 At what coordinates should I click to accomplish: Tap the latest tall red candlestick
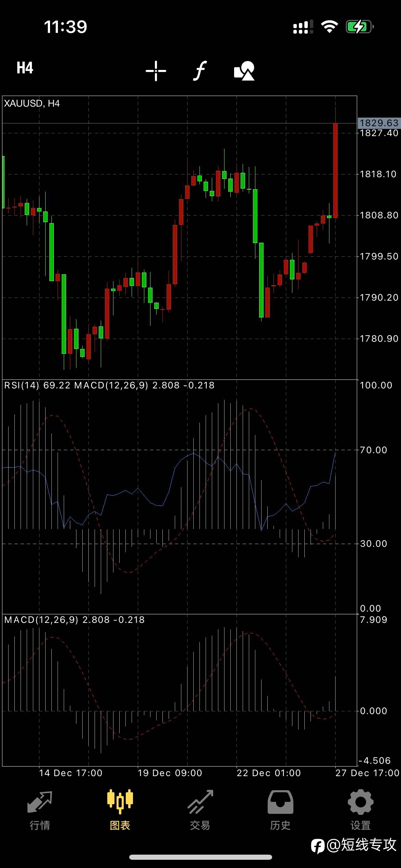[x=335, y=170]
